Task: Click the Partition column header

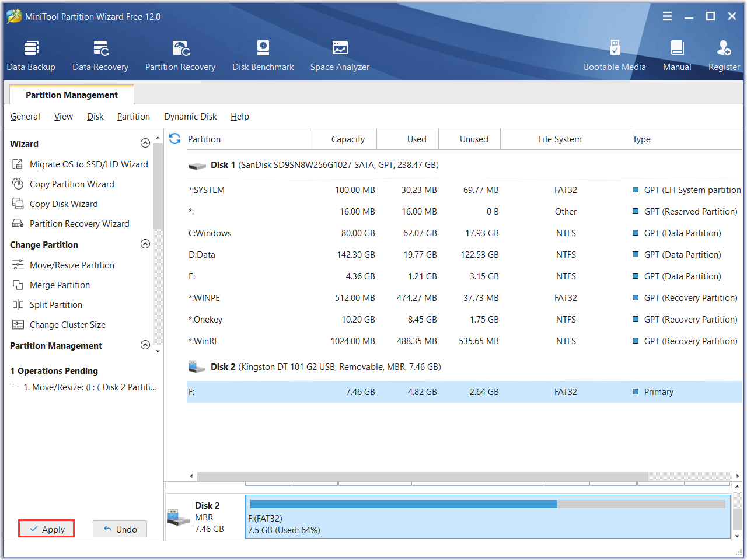Action: pyautogui.click(x=247, y=139)
